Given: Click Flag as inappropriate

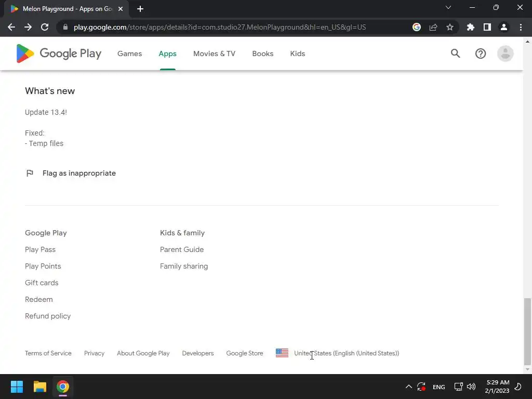Looking at the screenshot, I should [79, 173].
